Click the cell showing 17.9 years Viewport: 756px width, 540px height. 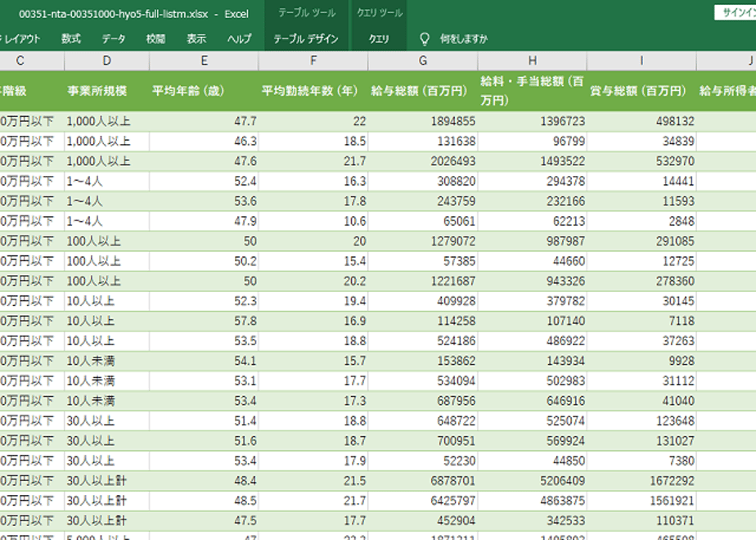(313, 461)
